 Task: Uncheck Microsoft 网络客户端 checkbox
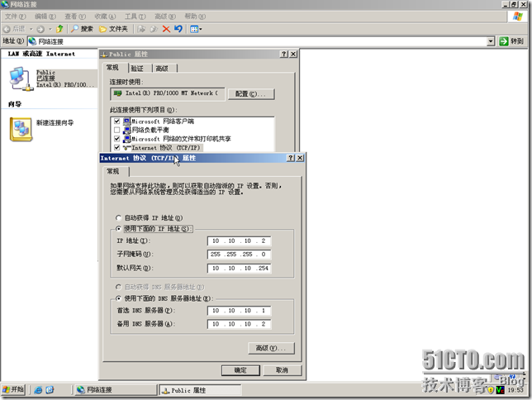(117, 121)
